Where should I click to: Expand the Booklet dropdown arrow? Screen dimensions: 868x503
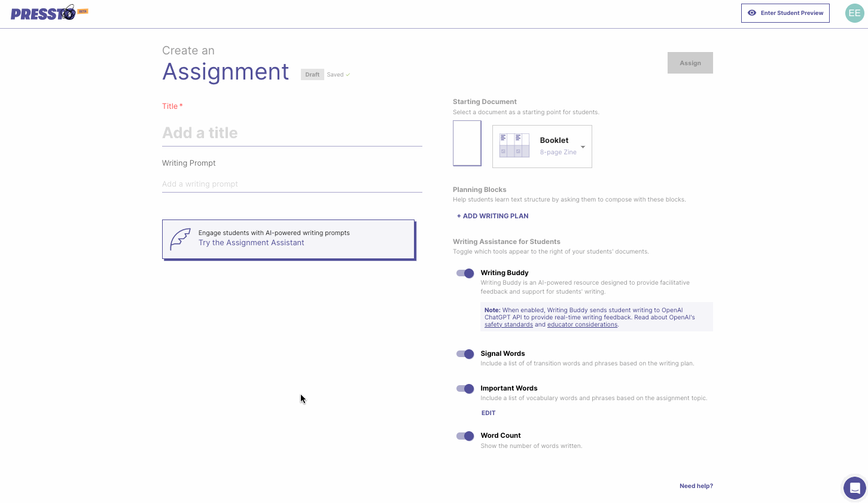coord(583,147)
